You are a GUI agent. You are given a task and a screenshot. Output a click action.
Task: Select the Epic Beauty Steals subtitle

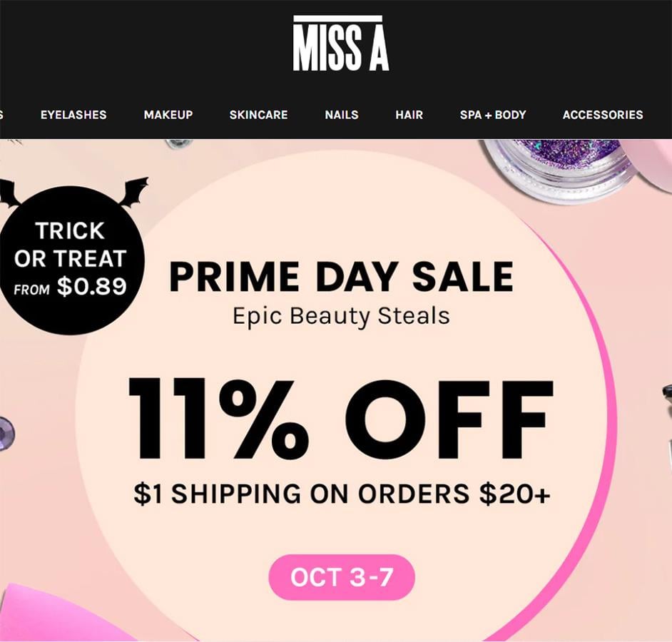(x=341, y=315)
